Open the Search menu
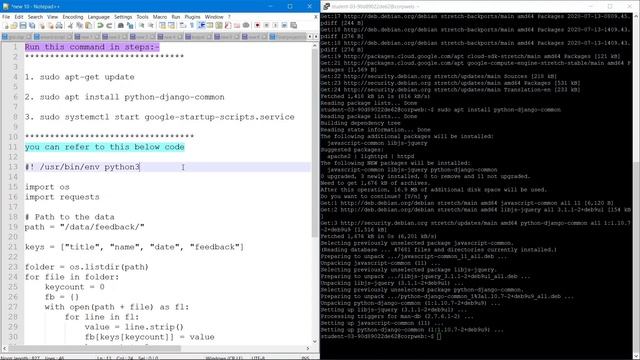 pos(35,17)
